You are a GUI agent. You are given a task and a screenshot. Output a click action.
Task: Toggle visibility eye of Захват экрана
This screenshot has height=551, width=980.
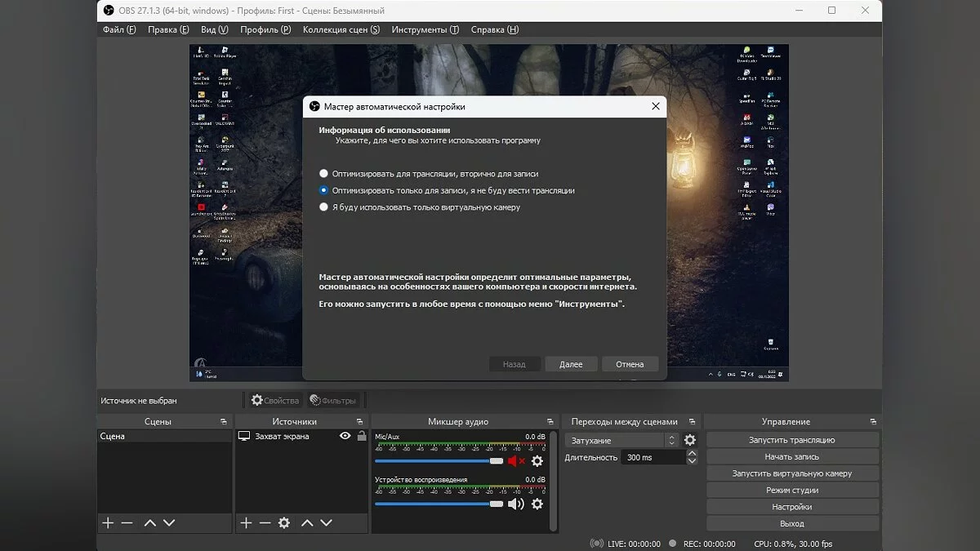345,436
